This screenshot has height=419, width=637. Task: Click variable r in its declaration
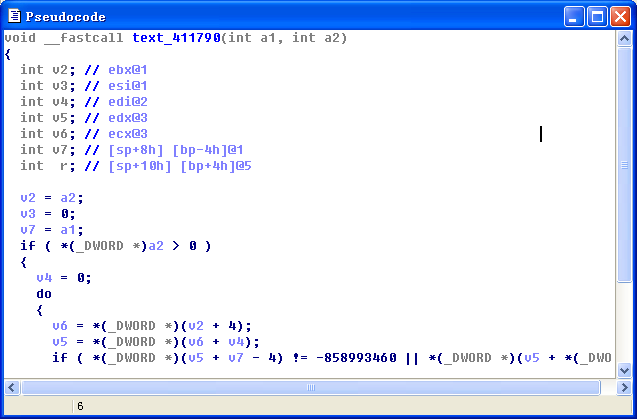(x=64, y=166)
